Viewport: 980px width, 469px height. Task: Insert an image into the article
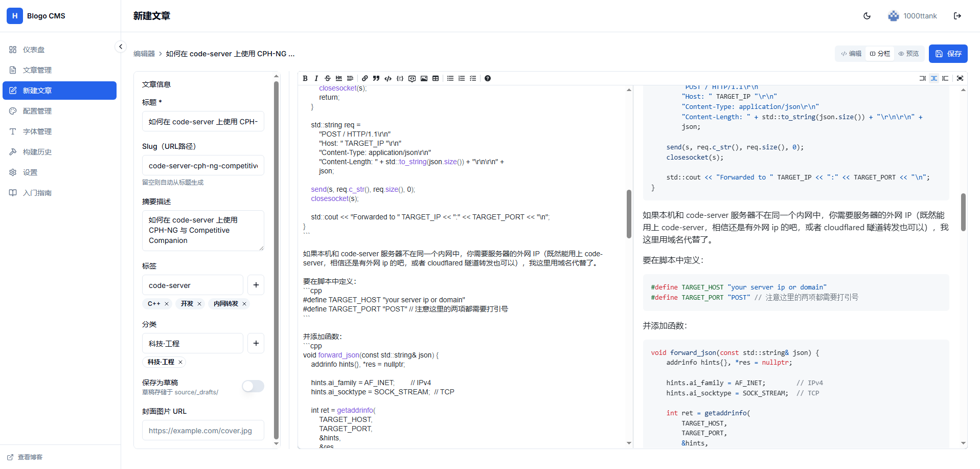coord(424,78)
